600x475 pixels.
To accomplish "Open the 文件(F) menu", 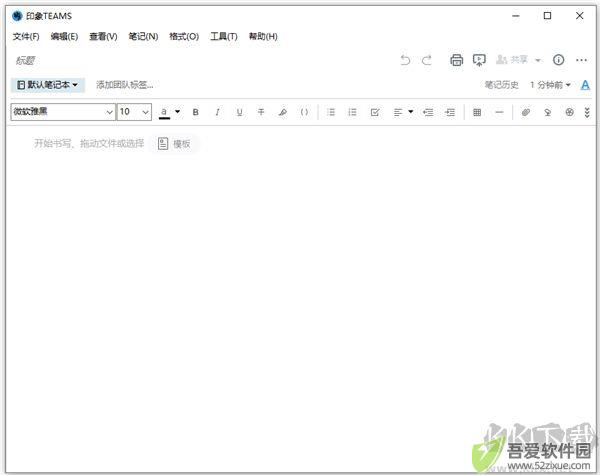I will click(x=26, y=37).
